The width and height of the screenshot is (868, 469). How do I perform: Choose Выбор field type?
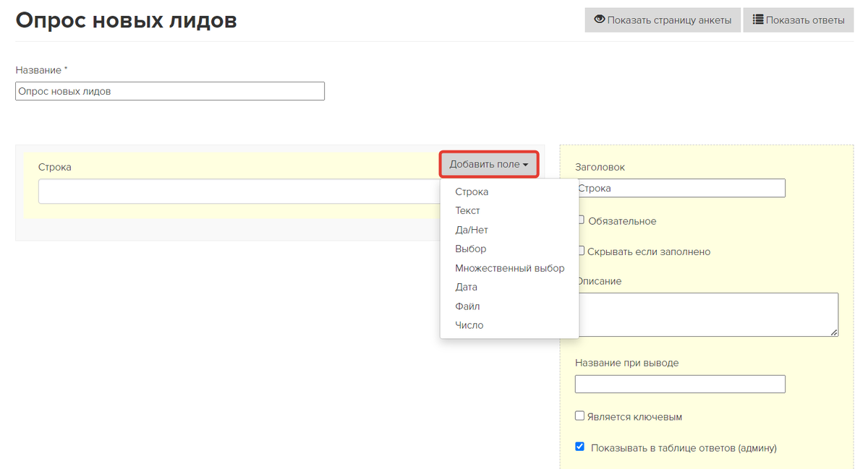(x=471, y=249)
